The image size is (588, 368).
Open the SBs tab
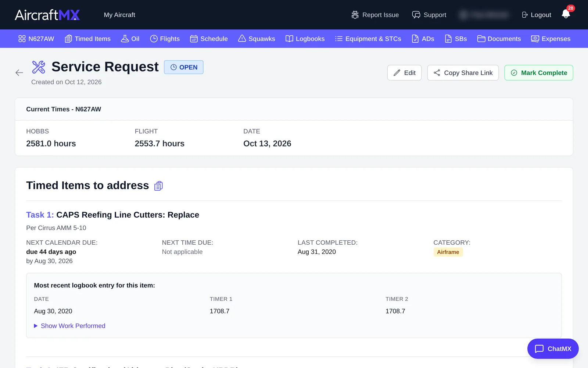[x=456, y=39]
